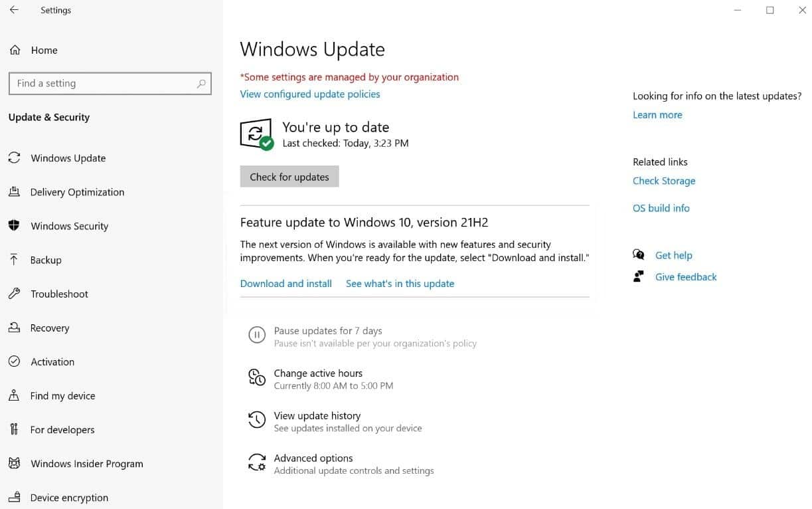Click the Give feedback person icon

pyautogui.click(x=639, y=276)
